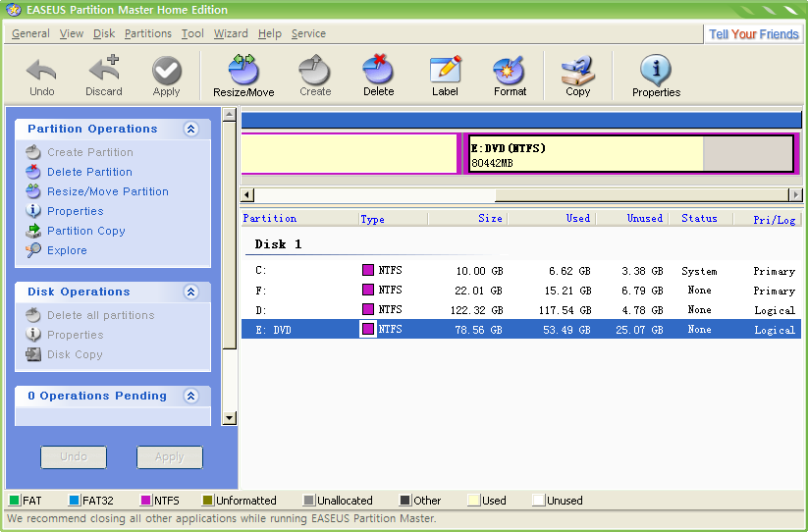Click the Disk 1 heading
Screen dimensions: 808x532
pos(278,244)
